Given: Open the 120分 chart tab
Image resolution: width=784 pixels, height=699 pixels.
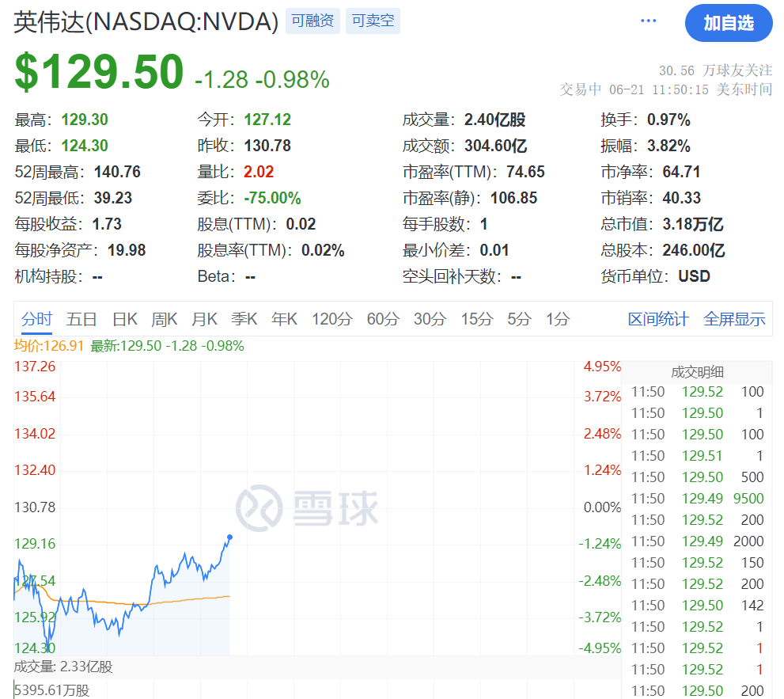Looking at the screenshot, I should 332,319.
